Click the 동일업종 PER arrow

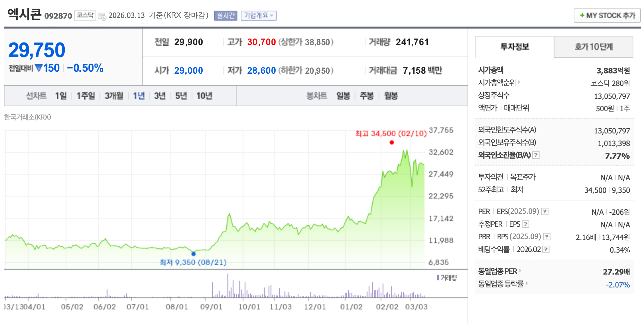[x=520, y=271]
